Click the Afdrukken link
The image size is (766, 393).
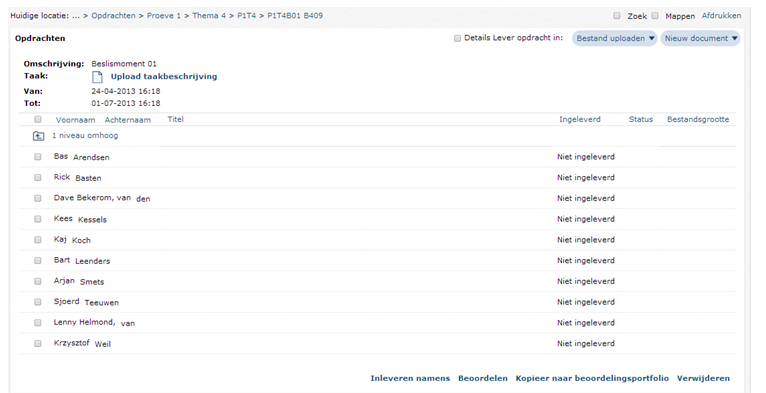click(x=721, y=16)
